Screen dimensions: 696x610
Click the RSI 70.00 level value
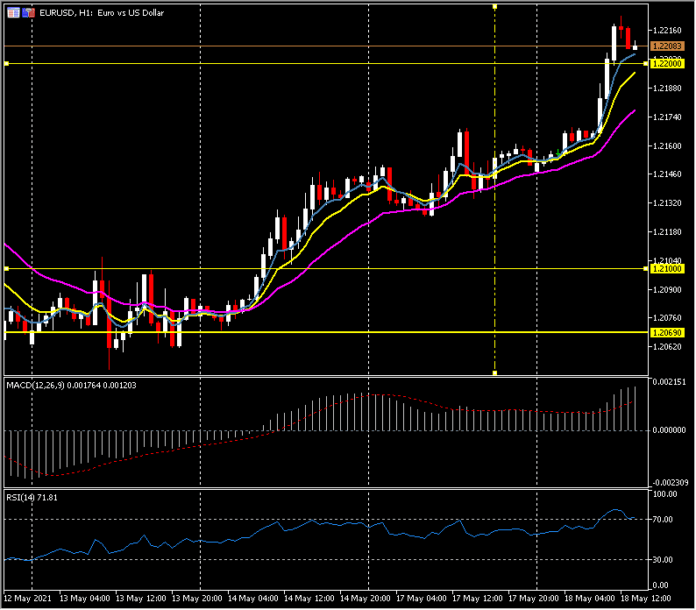point(663,520)
